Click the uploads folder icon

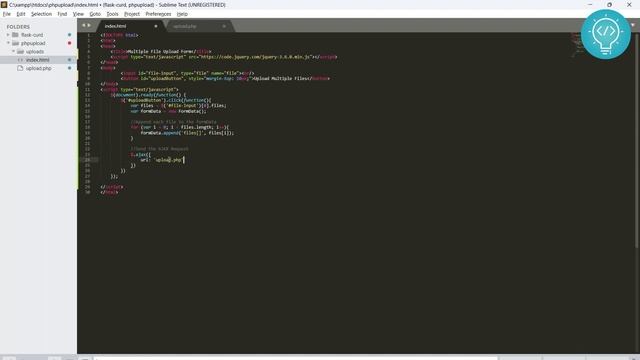pyautogui.click(x=20, y=51)
